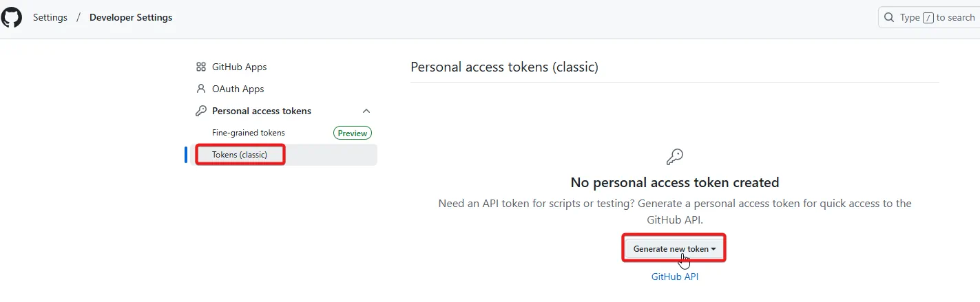This screenshot has height=302, width=980.
Task: Open the OAuth Apps sidebar item
Action: [238, 89]
